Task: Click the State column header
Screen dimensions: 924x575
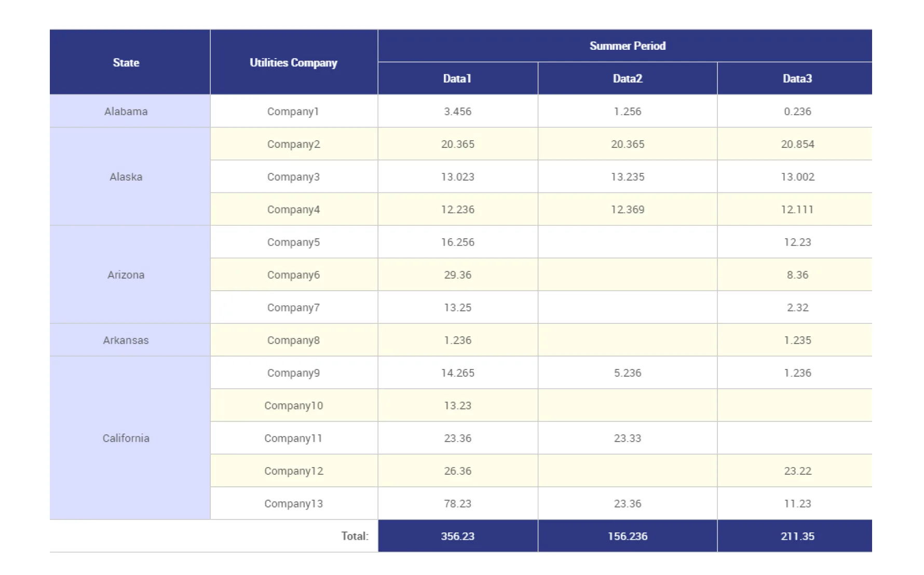Action: click(x=130, y=62)
